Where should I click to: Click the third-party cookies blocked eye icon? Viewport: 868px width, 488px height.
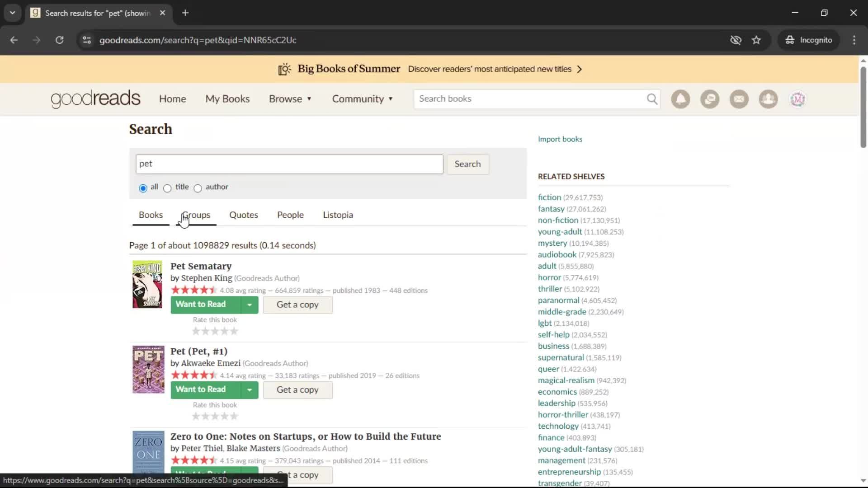tap(736, 40)
